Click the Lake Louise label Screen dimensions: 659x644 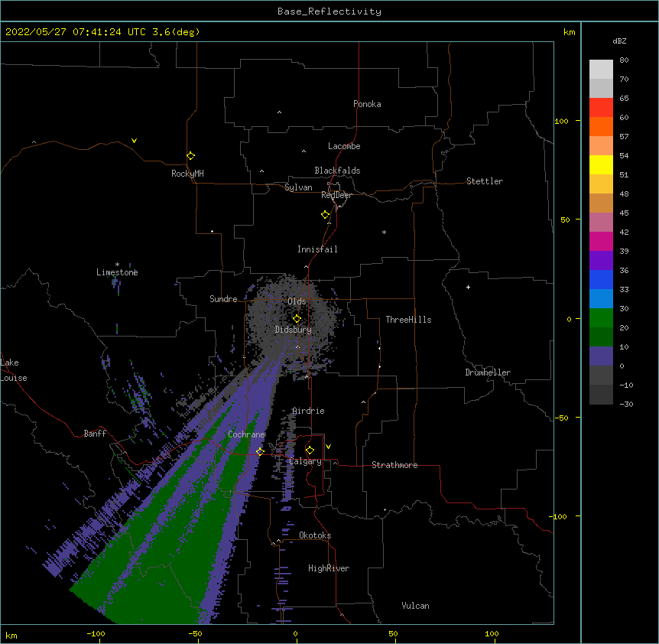tap(14, 370)
